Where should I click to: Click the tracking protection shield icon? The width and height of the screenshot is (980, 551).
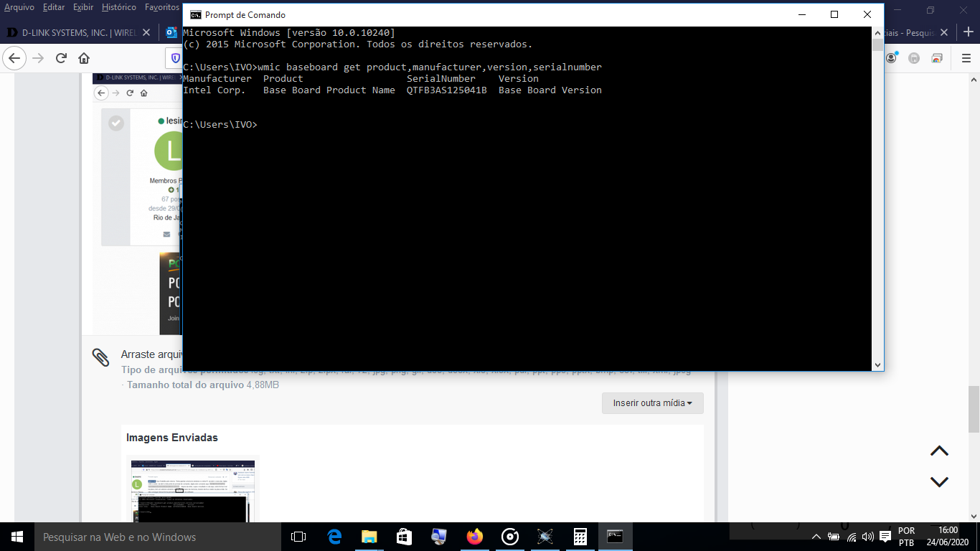point(176,58)
